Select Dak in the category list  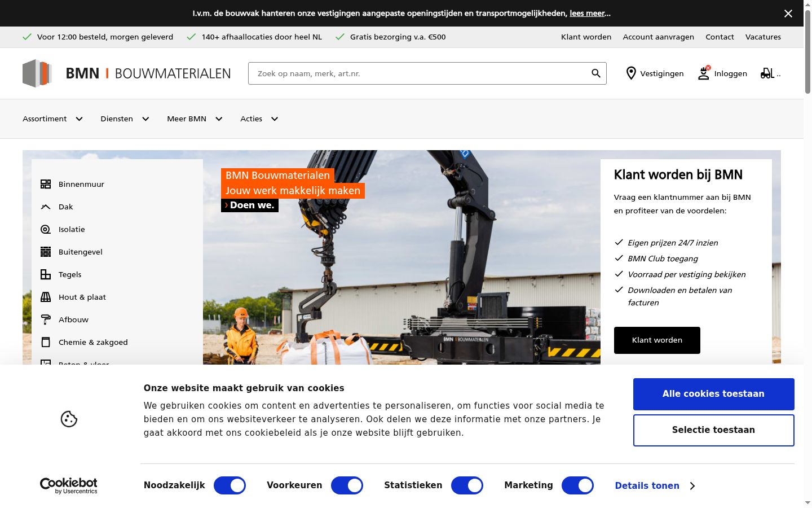point(66,207)
